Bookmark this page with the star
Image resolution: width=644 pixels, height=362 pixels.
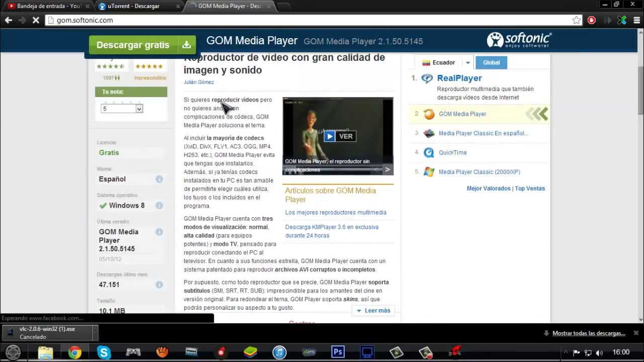pos(577,20)
